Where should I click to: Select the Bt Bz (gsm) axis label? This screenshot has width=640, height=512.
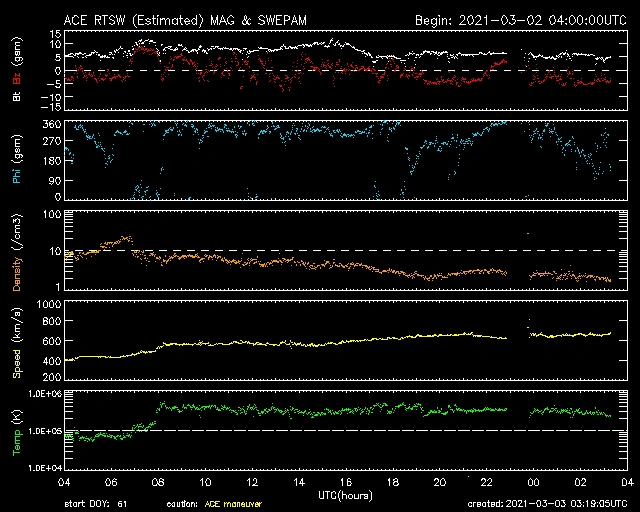(17, 72)
